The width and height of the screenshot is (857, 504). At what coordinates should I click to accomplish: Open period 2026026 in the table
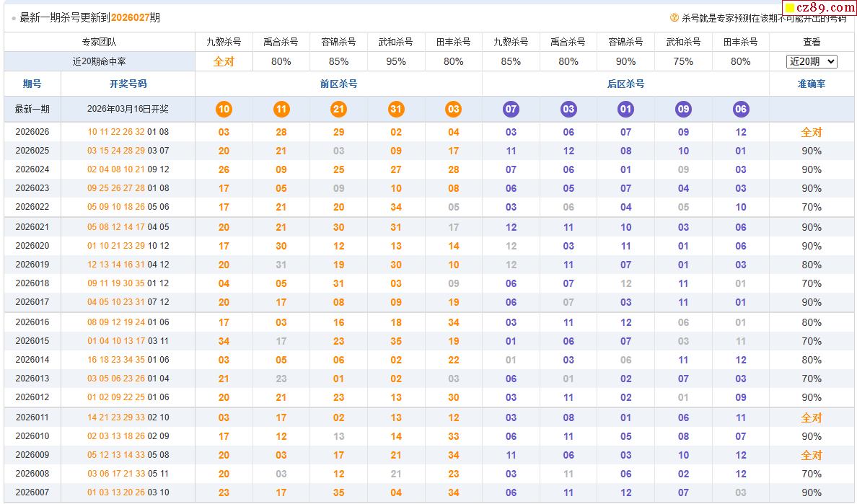coord(32,132)
